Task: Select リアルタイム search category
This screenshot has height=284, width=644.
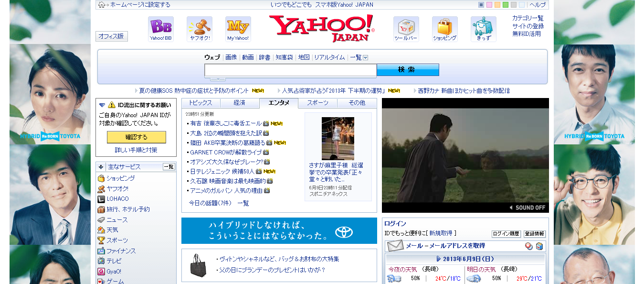Action: pos(329,57)
